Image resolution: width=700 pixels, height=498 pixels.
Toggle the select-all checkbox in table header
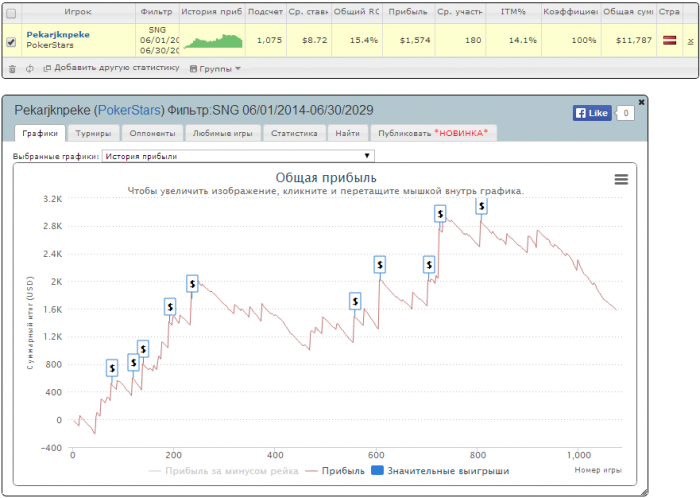[11, 13]
